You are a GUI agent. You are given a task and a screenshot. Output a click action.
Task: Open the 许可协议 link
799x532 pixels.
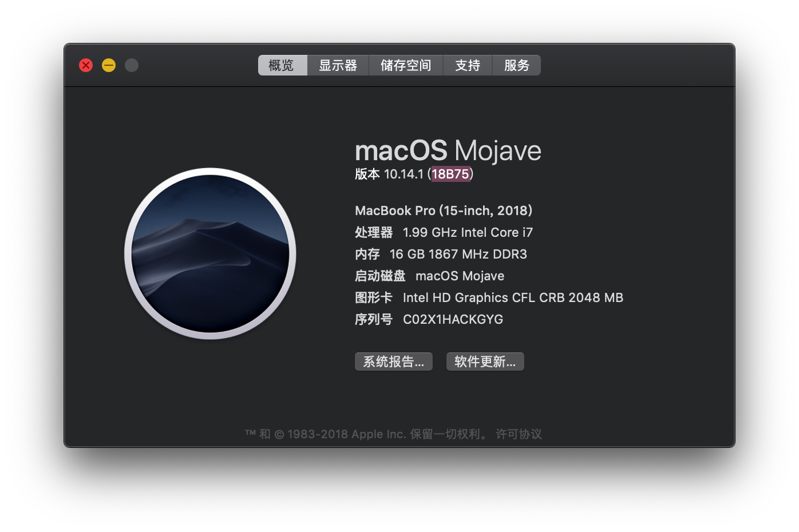pos(519,434)
